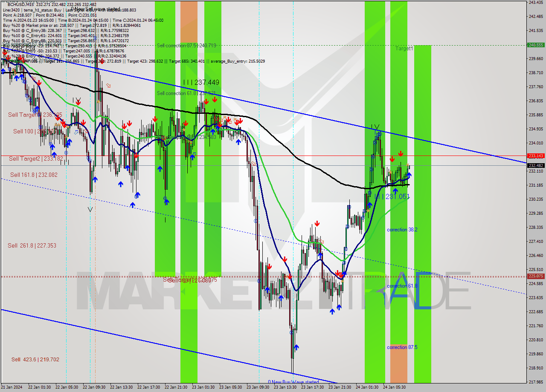Select the 'average_Buy_entry: 215.5029' text
Screen dimensions: 546x392
click(237, 61)
